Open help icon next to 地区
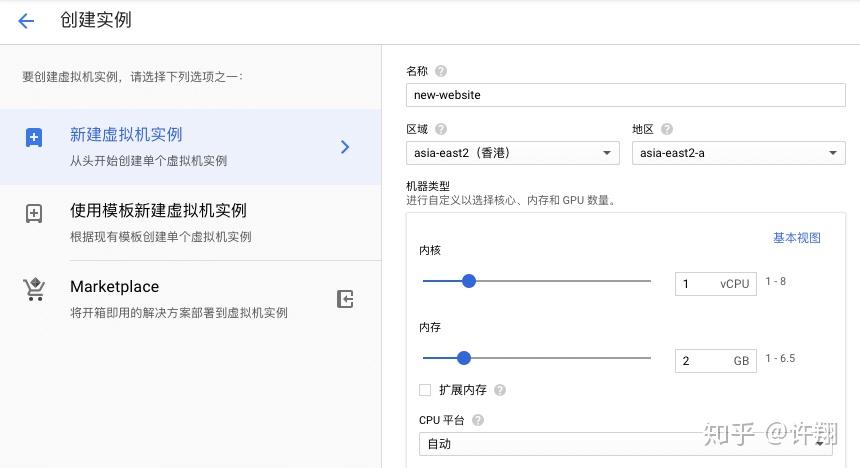 coord(667,129)
